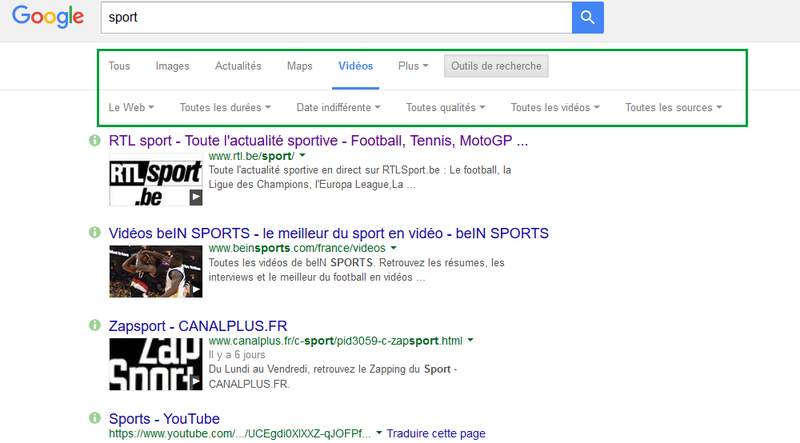Open the Date indifférente dropdown

(x=339, y=107)
